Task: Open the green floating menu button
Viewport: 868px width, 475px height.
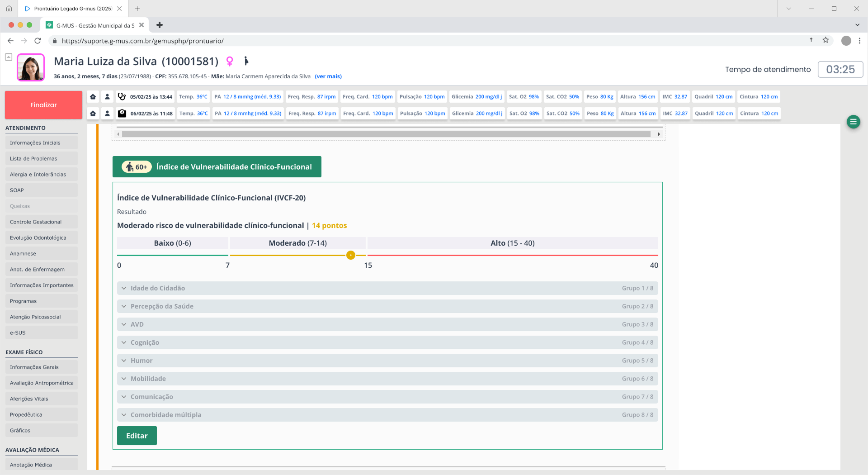Action: pyautogui.click(x=854, y=122)
